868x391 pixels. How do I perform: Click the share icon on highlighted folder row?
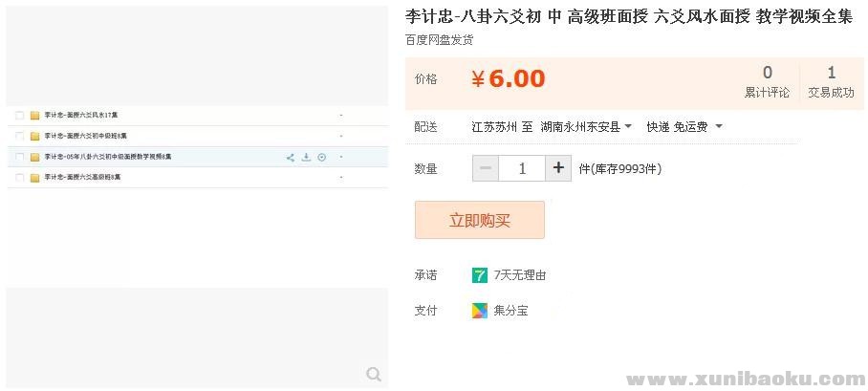[x=291, y=158]
